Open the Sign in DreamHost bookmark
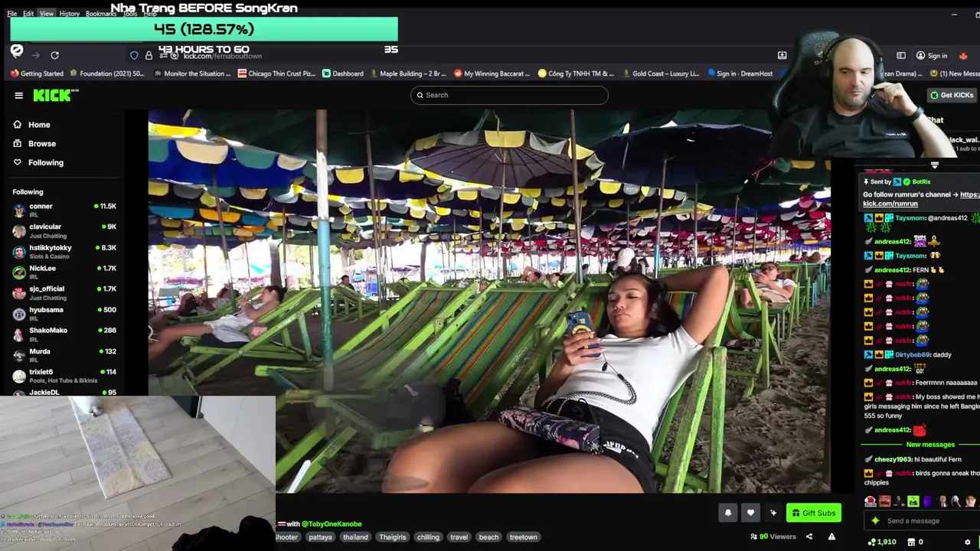980x551 pixels. [740, 73]
